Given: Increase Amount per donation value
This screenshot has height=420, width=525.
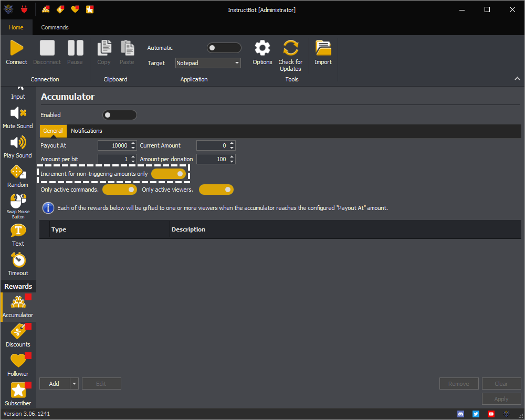Looking at the screenshot, I should [232, 157].
